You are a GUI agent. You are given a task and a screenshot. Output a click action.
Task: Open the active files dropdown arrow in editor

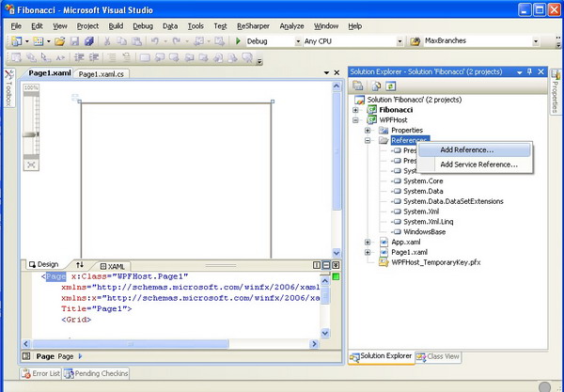[x=326, y=72]
